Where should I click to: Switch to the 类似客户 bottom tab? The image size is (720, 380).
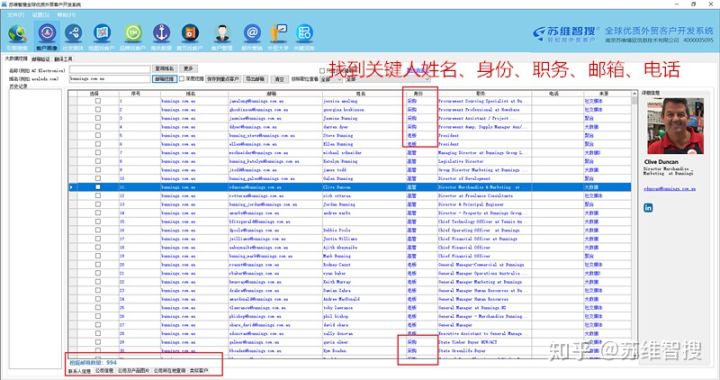coord(199,370)
